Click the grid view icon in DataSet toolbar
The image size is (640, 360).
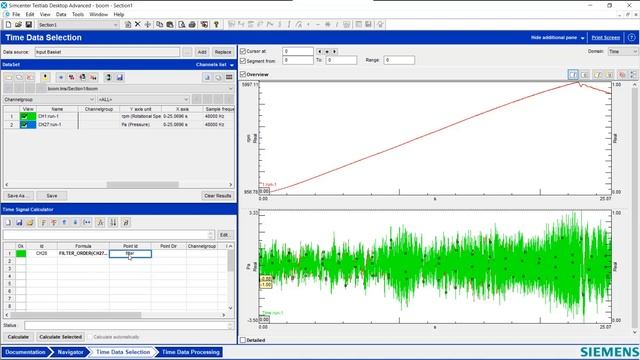pos(229,77)
